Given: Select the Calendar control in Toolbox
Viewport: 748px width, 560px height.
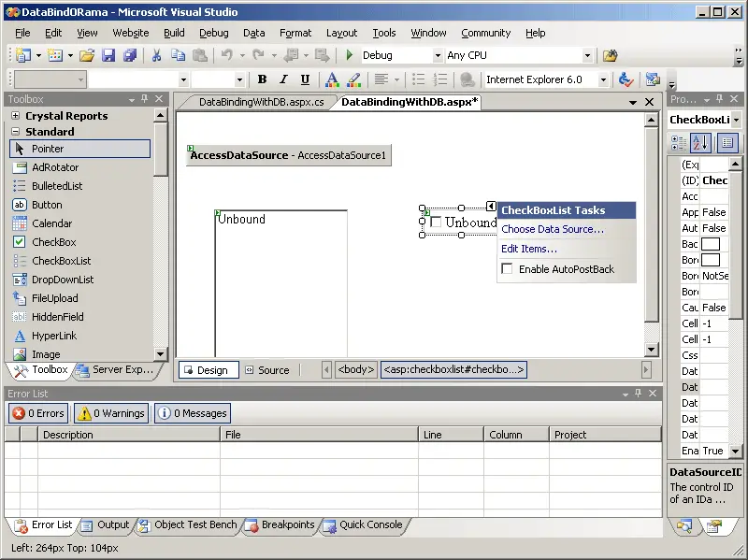Looking at the screenshot, I should coord(80,223).
